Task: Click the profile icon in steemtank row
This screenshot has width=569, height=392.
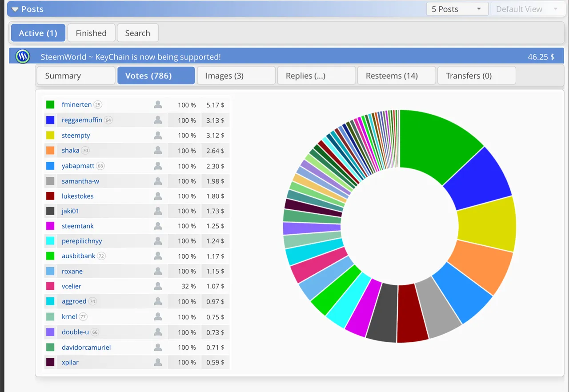Action: tap(158, 226)
